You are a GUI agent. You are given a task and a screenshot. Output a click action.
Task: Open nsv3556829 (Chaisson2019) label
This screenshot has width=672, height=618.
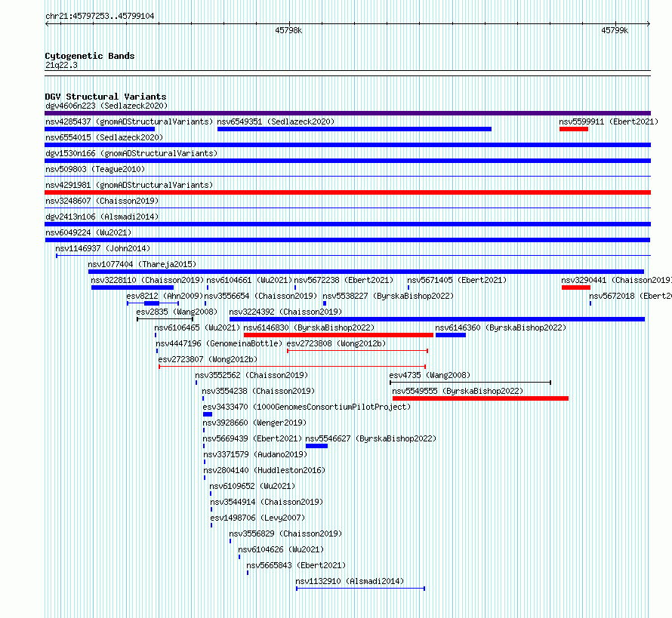[x=285, y=533]
